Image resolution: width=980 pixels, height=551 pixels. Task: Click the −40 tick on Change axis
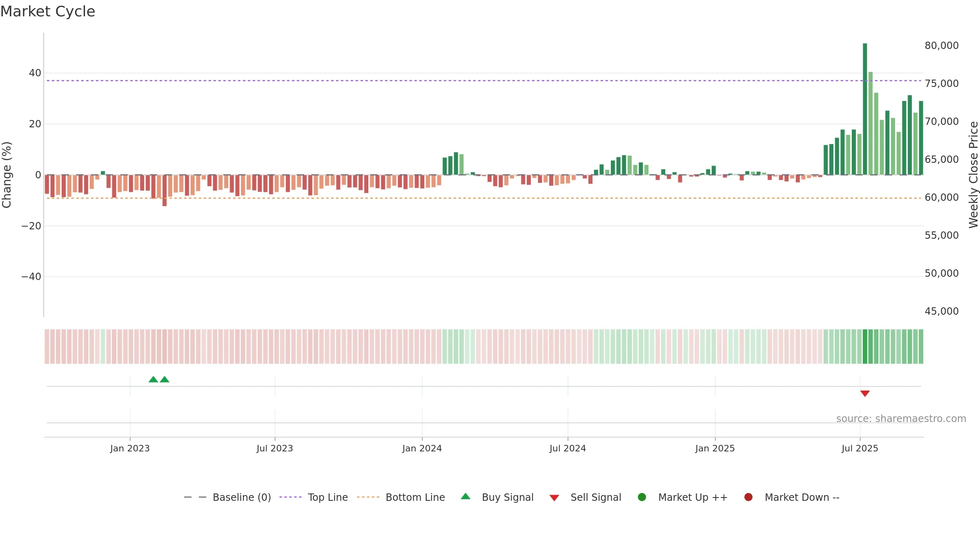31,277
